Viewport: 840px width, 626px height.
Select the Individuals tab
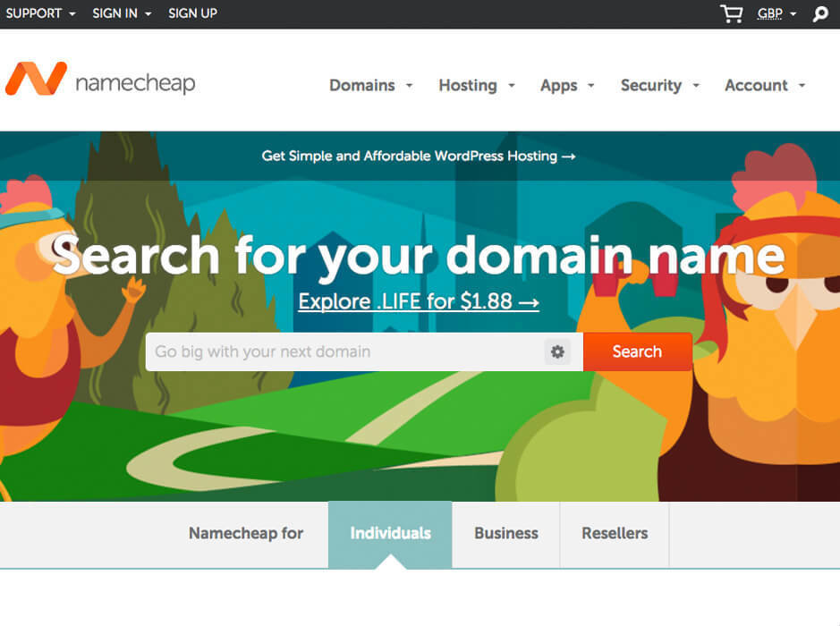coord(390,533)
